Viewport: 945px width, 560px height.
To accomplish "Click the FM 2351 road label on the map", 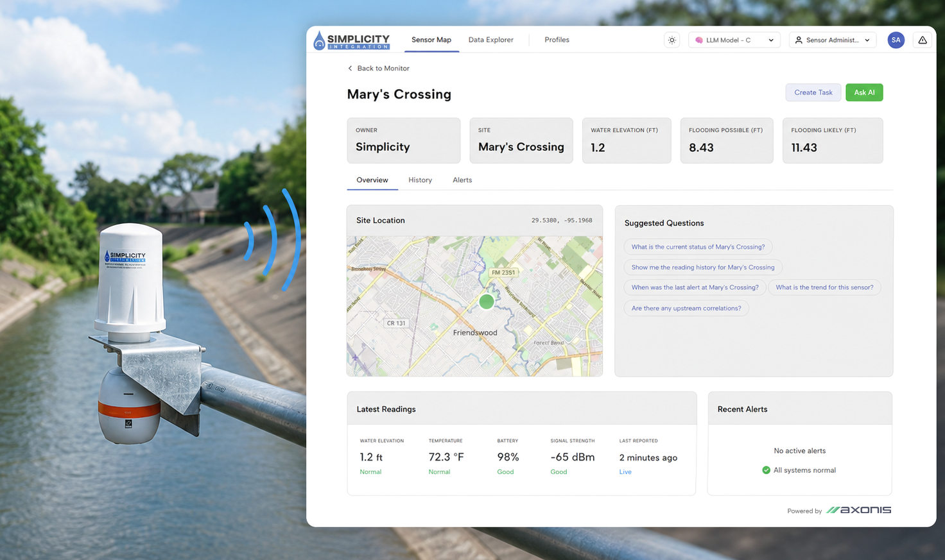I will point(503,273).
